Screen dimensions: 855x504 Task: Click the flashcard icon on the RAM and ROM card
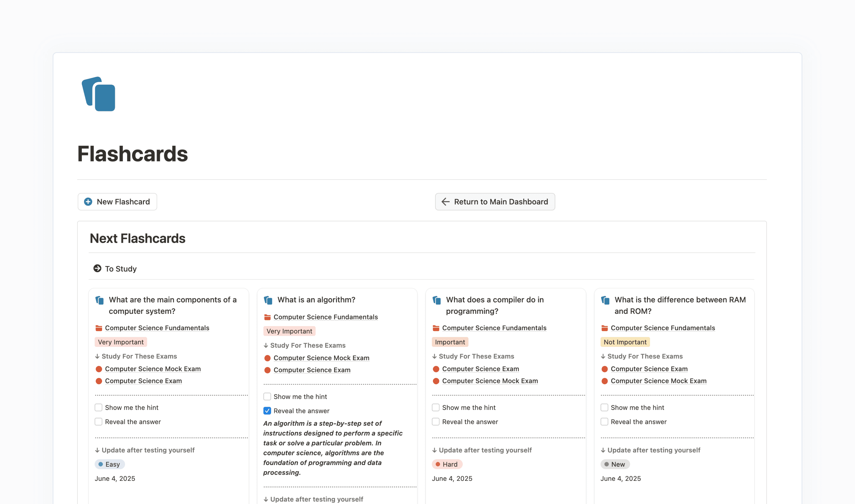pyautogui.click(x=605, y=300)
